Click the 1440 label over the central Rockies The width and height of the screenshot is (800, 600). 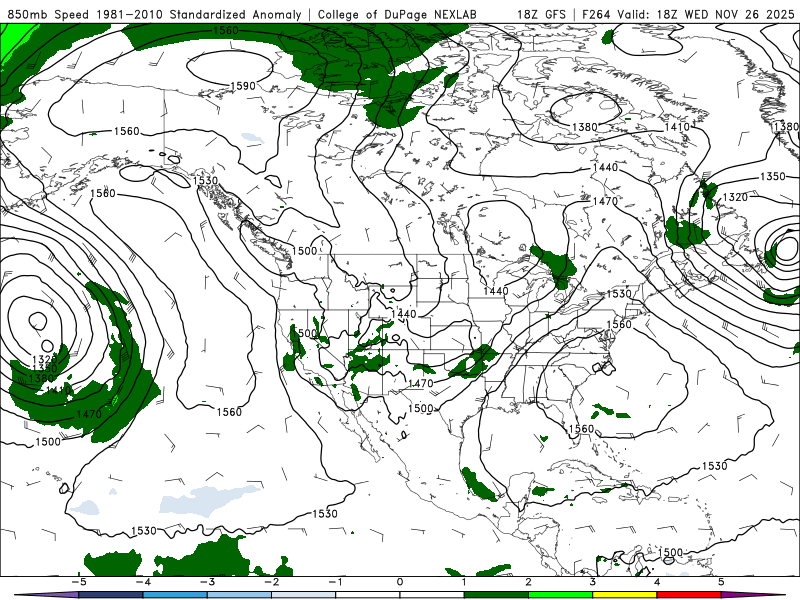point(404,314)
